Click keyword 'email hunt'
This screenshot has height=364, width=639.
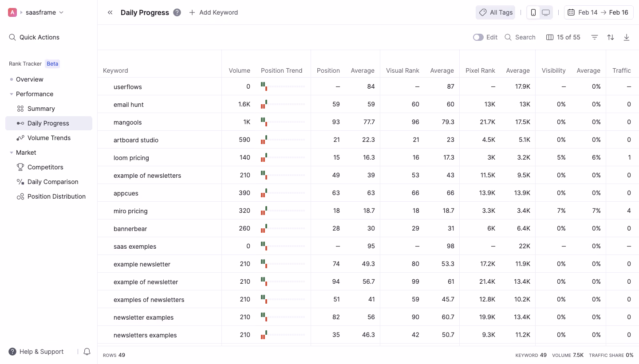click(129, 105)
